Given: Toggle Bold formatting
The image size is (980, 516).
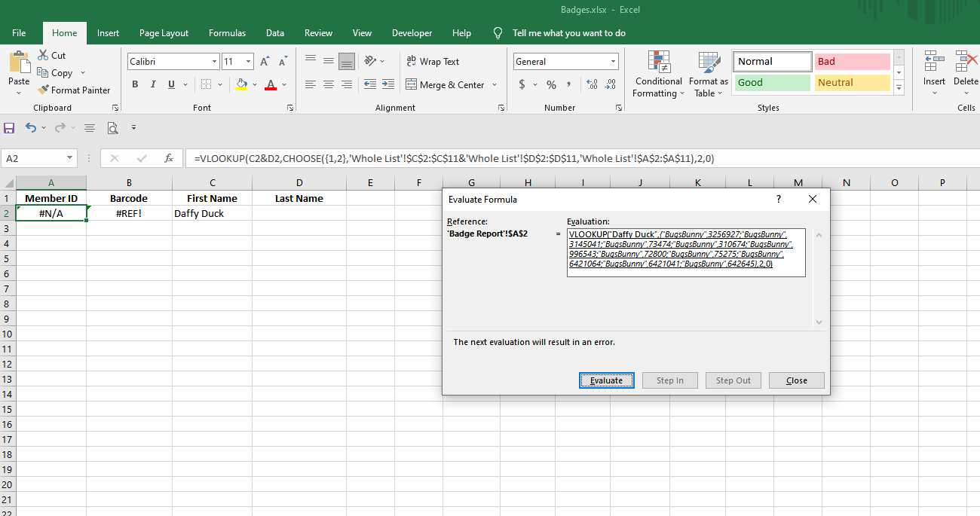Looking at the screenshot, I should pos(135,85).
